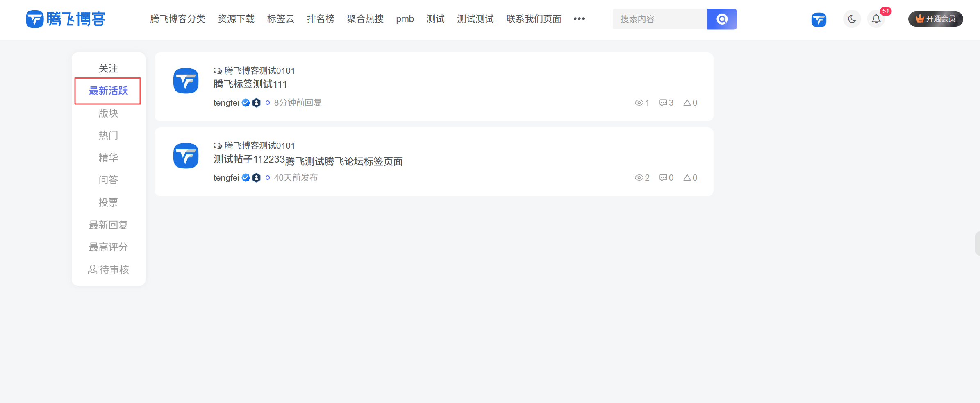Click comment count icon showing 3

(x=663, y=103)
